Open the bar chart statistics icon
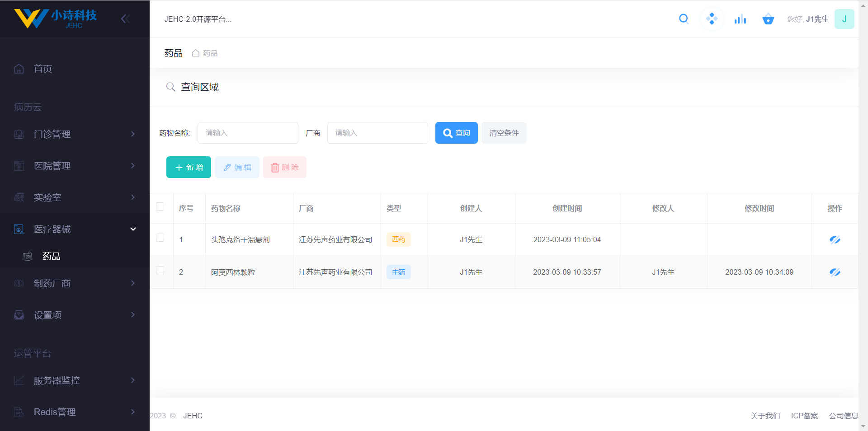The width and height of the screenshot is (868, 431). (740, 19)
